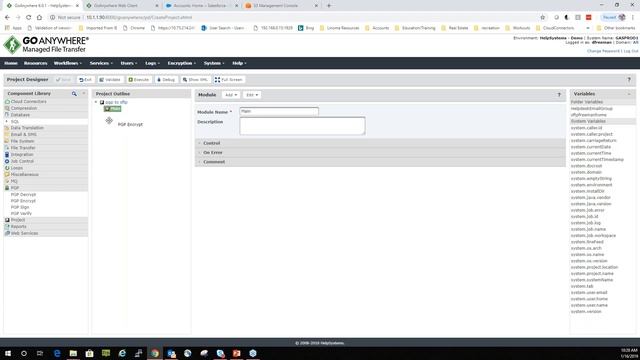Click the File System category icon
The image size is (640, 360).
[x=7, y=141]
